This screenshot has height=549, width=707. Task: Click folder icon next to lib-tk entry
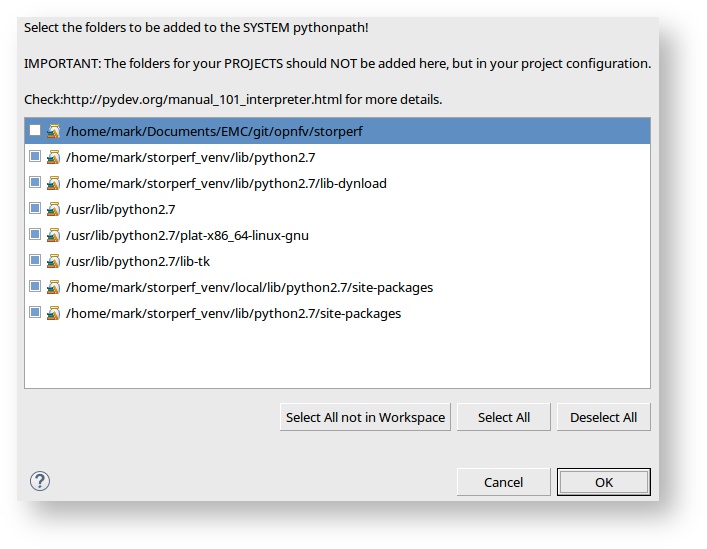53,261
